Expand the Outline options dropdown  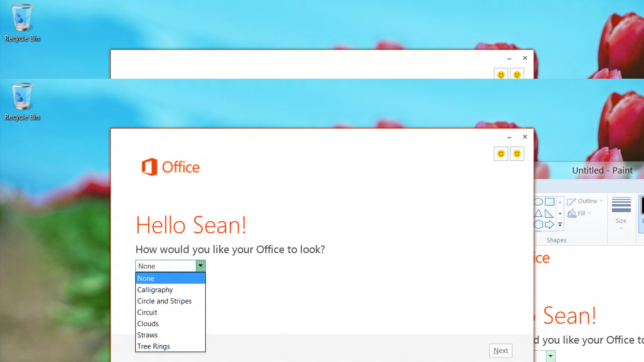click(x=601, y=201)
